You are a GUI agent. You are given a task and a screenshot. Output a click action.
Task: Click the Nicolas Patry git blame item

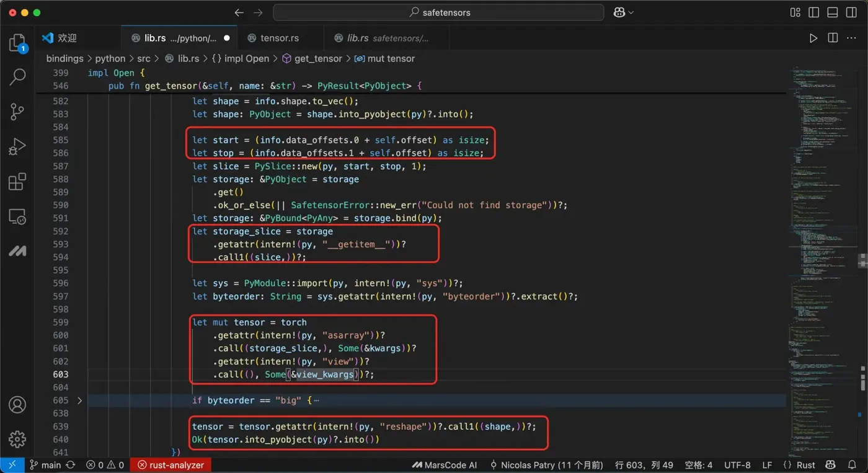tap(546, 465)
